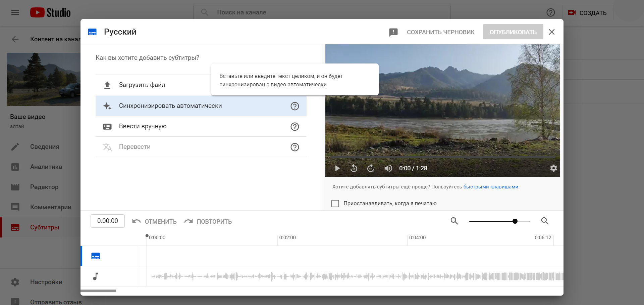Select Субтитры in the sidebar
This screenshot has height=305, width=644.
point(40,227)
